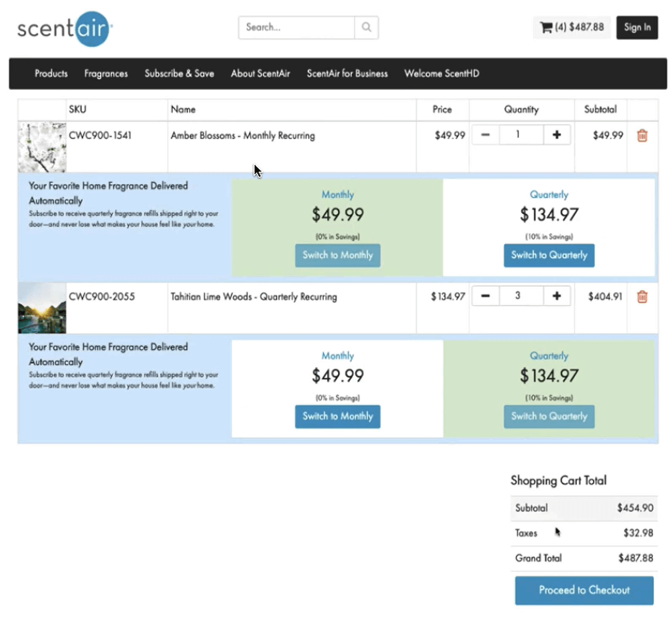Click the Name column header
The height and width of the screenshot is (617, 672).
[183, 109]
